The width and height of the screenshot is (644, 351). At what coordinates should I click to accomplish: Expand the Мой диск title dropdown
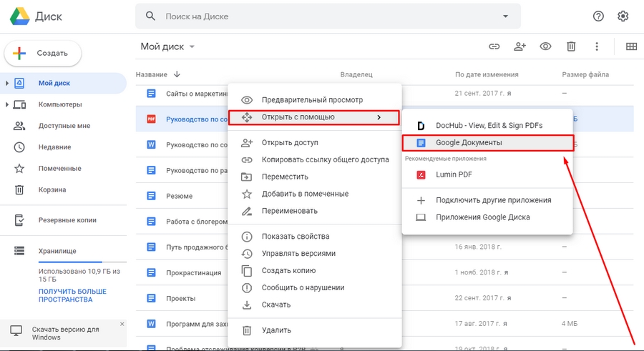(x=192, y=47)
